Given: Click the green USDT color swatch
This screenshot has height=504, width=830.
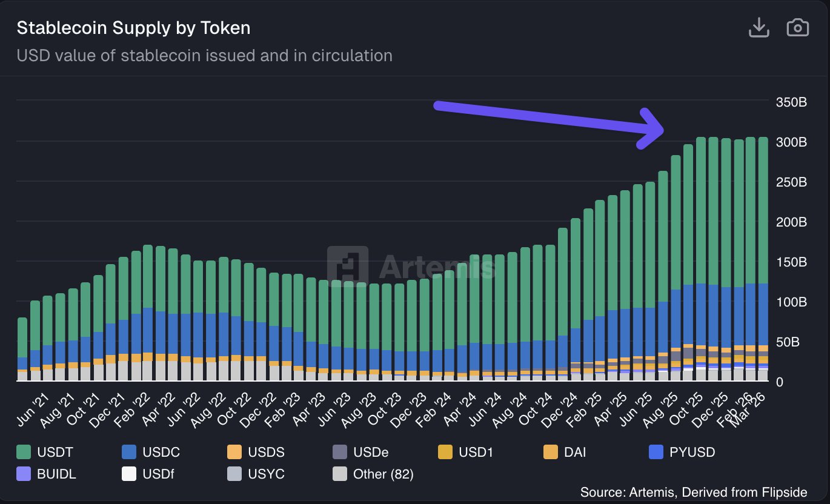Looking at the screenshot, I should [24, 452].
